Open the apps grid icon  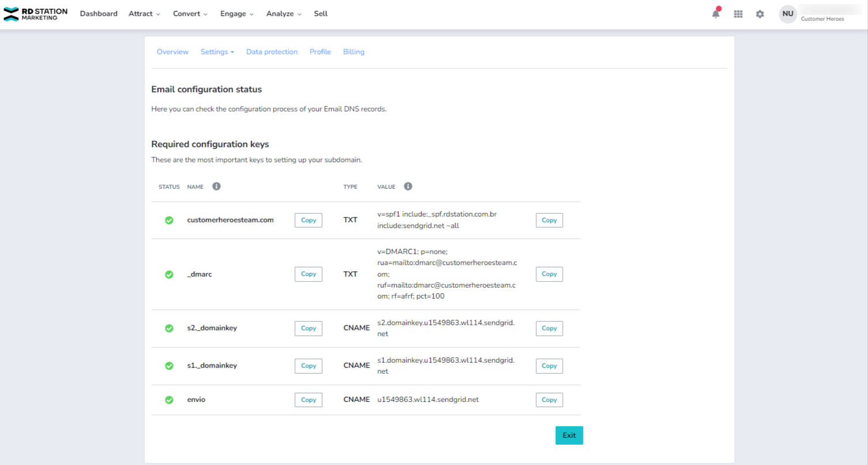pos(738,14)
